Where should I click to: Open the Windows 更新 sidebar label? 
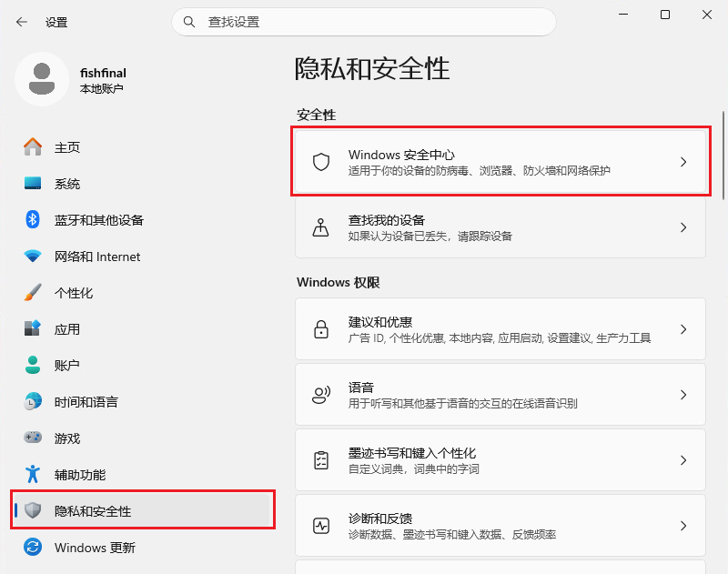point(95,548)
